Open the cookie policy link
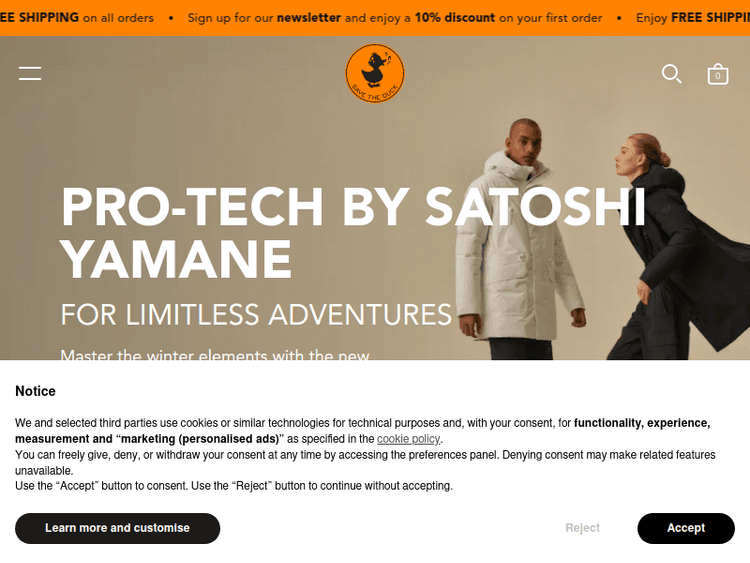 [x=408, y=439]
